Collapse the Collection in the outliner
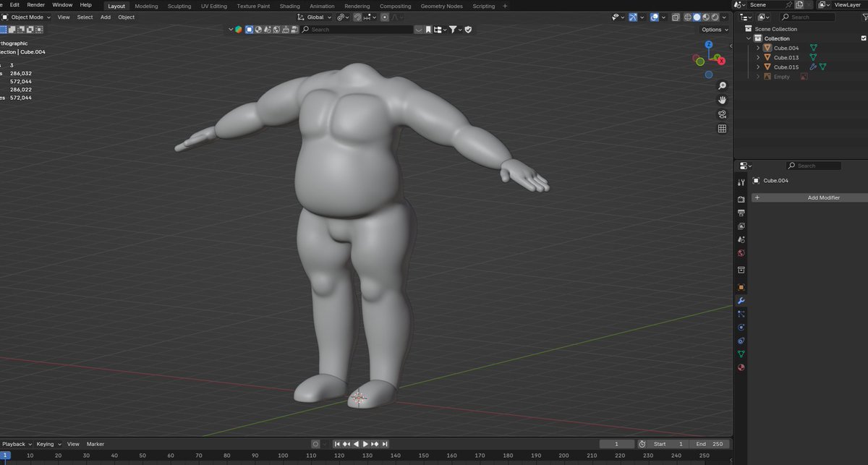Viewport: 868px width, 465px height. pos(749,38)
